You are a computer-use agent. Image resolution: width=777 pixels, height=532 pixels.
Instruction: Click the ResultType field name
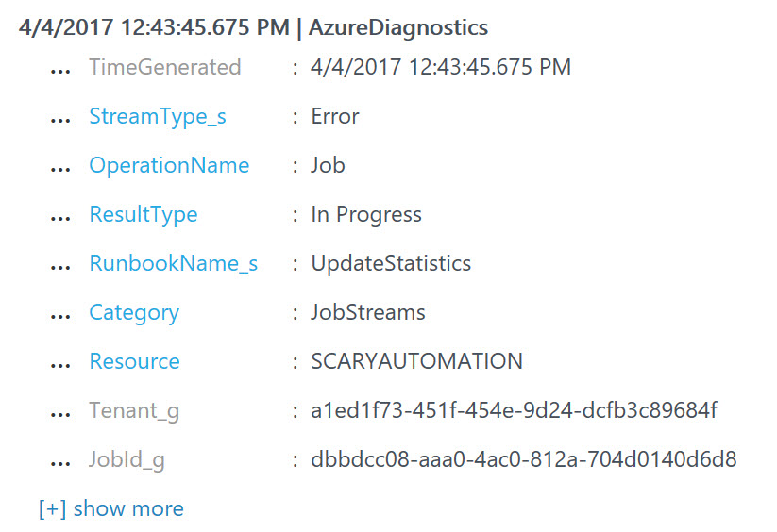click(144, 215)
